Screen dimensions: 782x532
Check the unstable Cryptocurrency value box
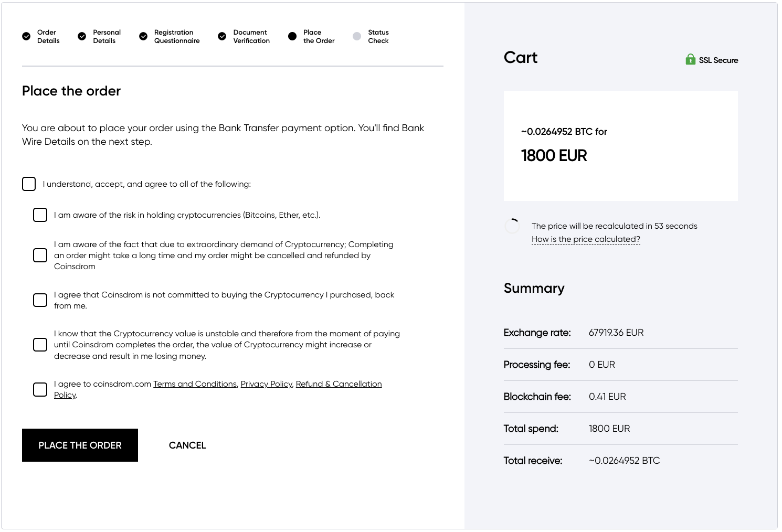(x=40, y=344)
